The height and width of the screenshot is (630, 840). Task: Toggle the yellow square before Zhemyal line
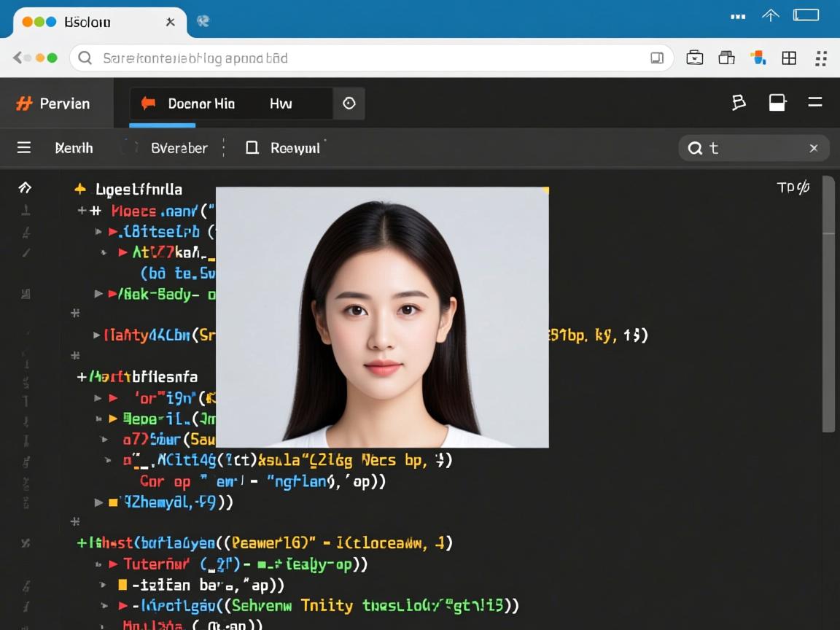click(x=114, y=502)
